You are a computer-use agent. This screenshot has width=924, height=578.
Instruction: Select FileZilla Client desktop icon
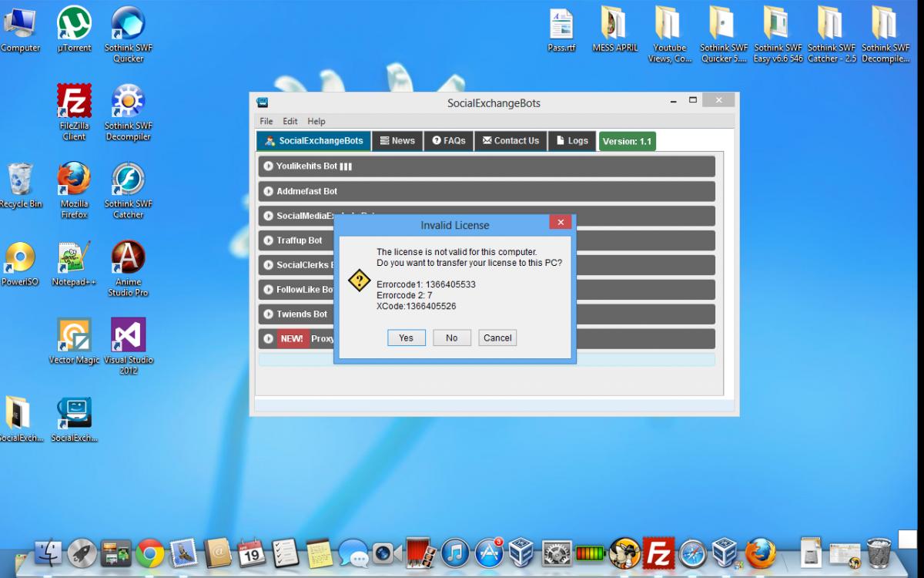[75, 113]
